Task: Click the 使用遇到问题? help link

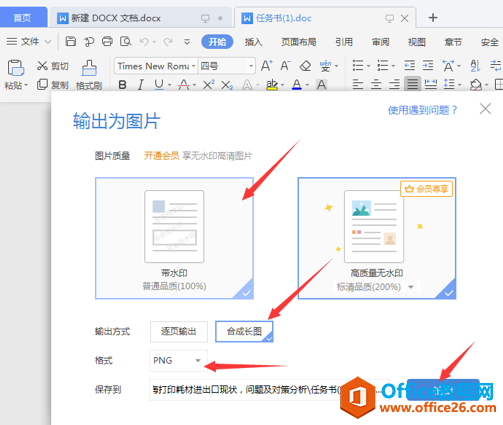Action: point(422,110)
